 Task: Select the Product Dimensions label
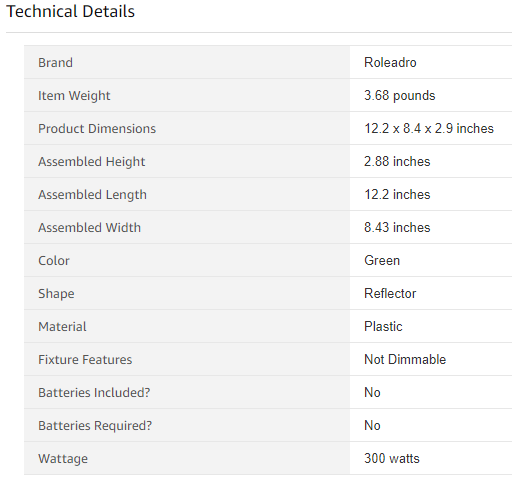[x=97, y=129]
